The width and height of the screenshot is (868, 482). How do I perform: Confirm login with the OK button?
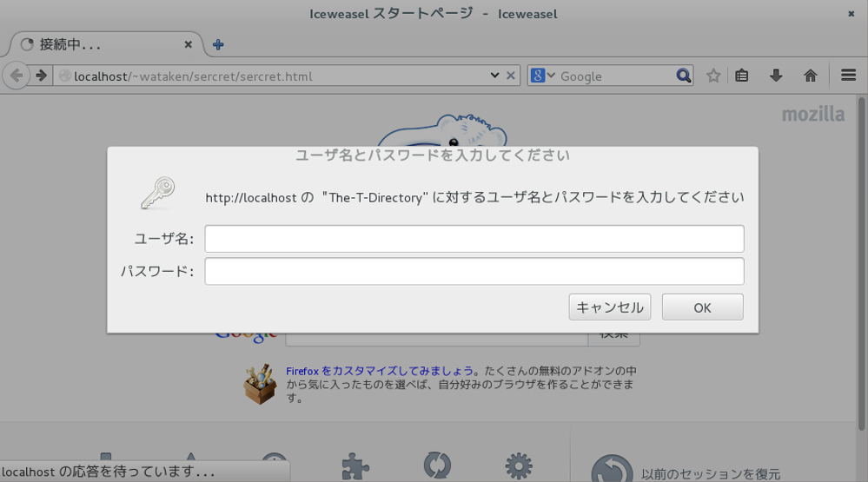[x=703, y=307]
